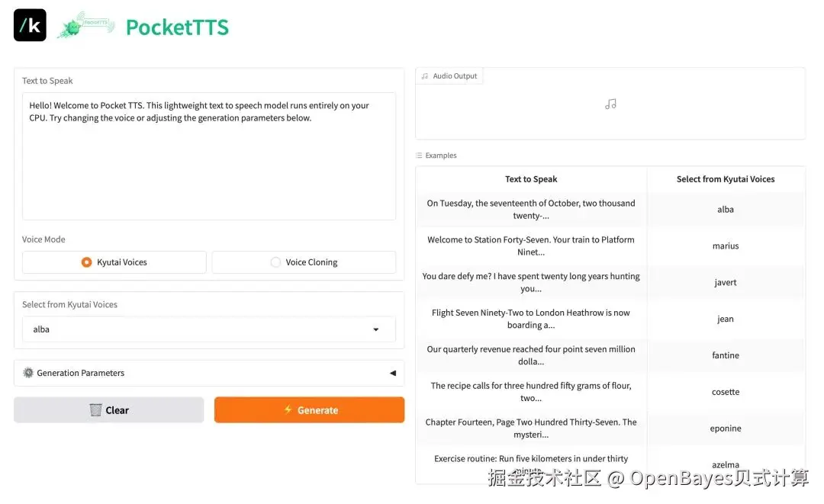Select example 'Flight Seven Ninety-Two to London Heathrow'
The width and height of the screenshot is (824, 504).
coord(531,319)
